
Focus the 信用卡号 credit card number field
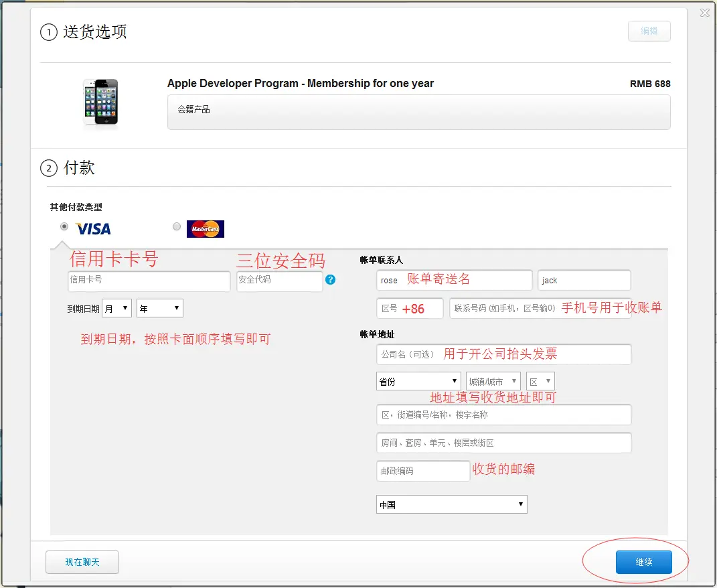click(x=149, y=281)
